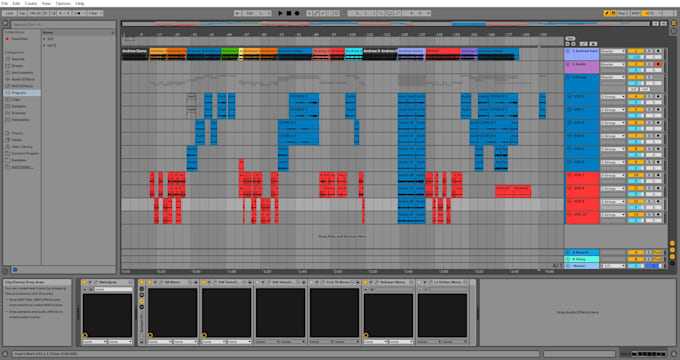
Task: Start playback with the Play button
Action: (280, 13)
